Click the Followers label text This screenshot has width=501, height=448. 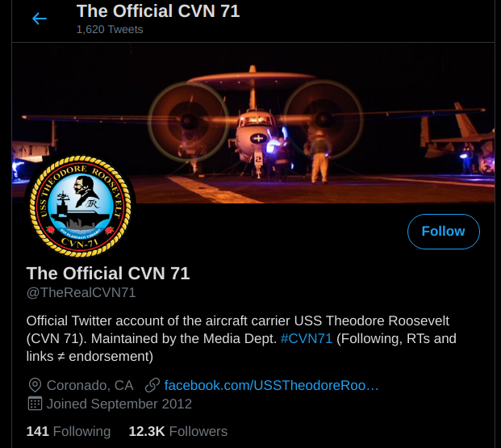click(x=198, y=431)
